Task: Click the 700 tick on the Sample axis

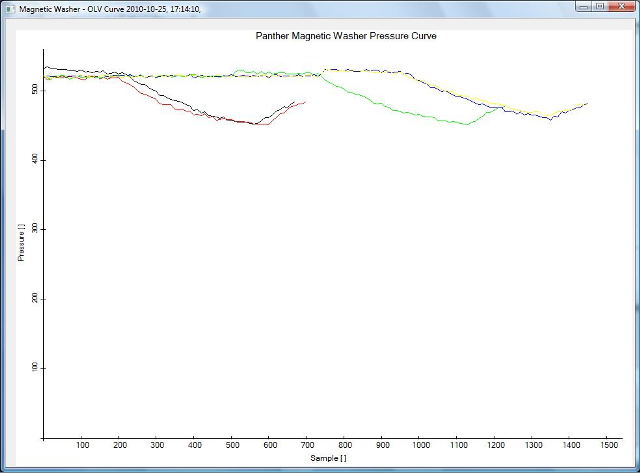Action: (x=308, y=446)
